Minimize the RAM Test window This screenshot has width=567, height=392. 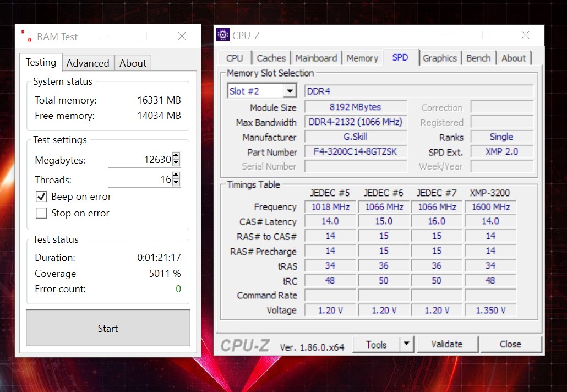[105, 36]
